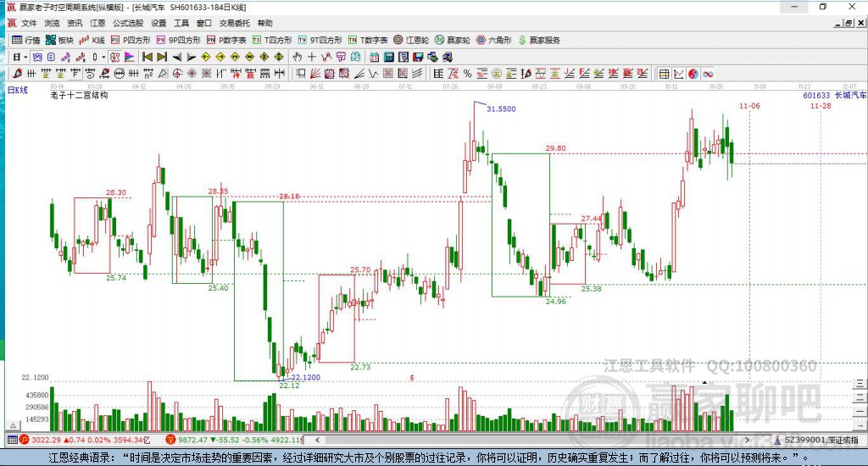868x466 pixels.
Task: Jump to the last bar icon
Action: 162,57
